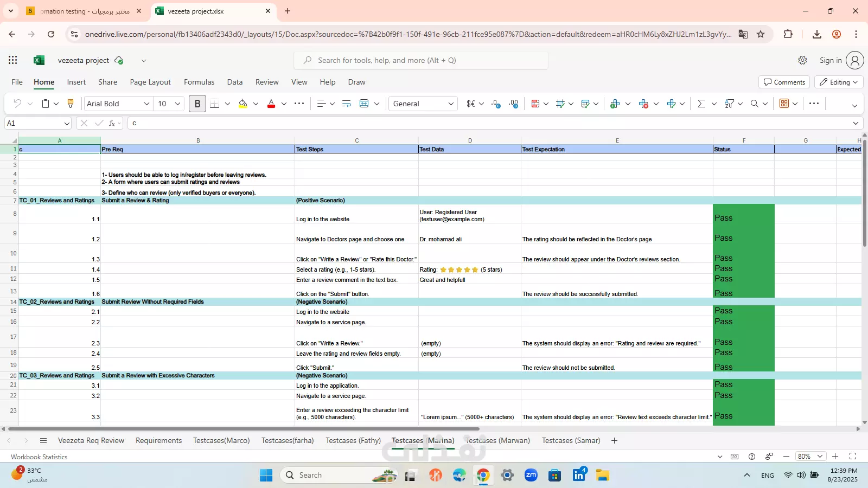Screen dimensions: 868x488
Task: Click the Paste clipboard icon
Action: point(46,104)
